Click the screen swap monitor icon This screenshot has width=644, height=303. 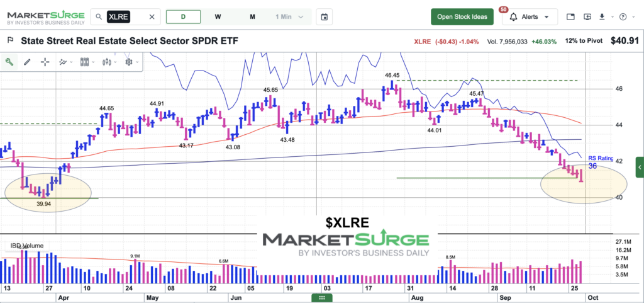click(x=588, y=17)
